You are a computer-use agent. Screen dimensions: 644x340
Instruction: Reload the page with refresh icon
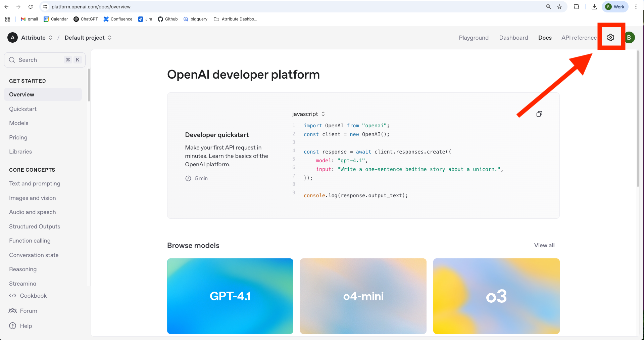click(x=31, y=7)
